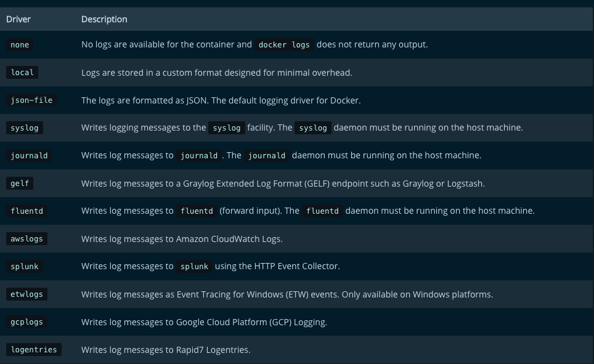Click 'splunk' in the Driver column

coord(25,266)
